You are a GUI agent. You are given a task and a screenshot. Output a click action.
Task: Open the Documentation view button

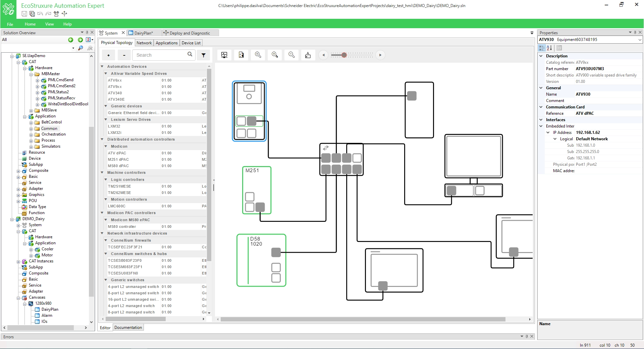pyautogui.click(x=128, y=327)
